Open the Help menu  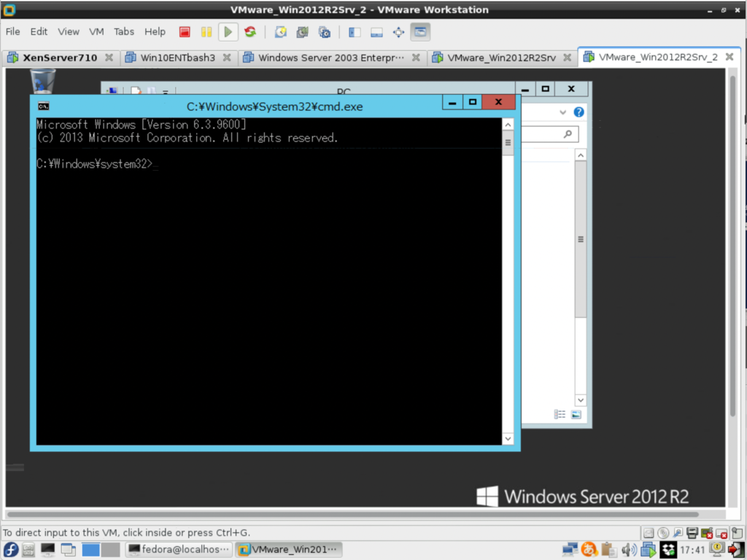pos(155,31)
